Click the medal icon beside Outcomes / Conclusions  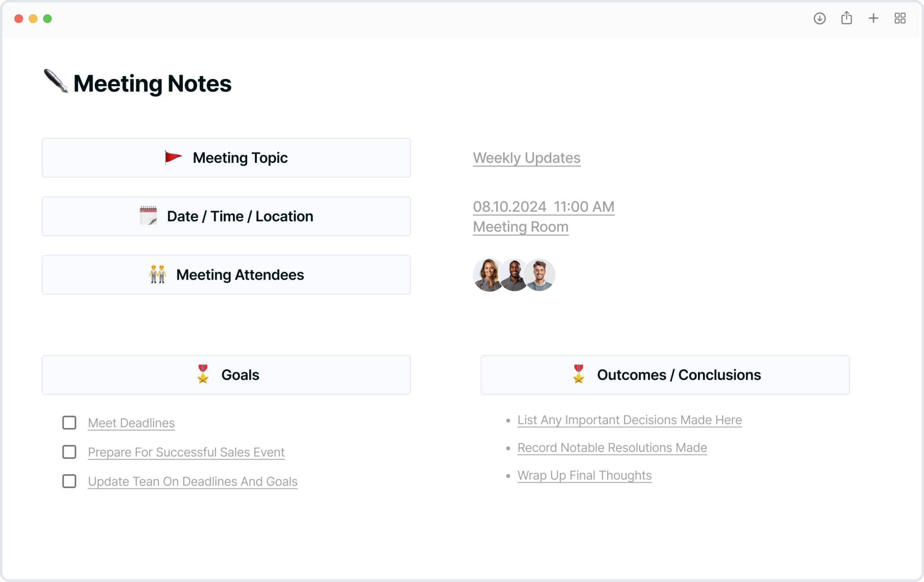(x=579, y=374)
